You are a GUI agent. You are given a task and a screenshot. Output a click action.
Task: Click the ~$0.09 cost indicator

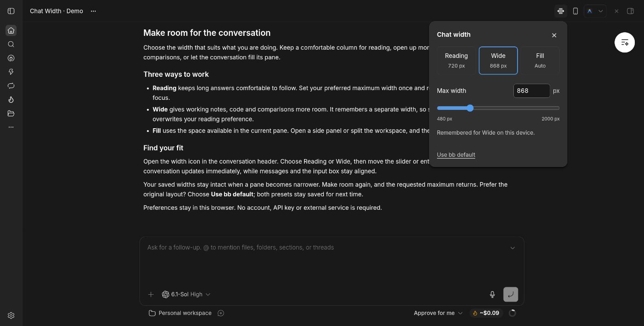pos(486,313)
